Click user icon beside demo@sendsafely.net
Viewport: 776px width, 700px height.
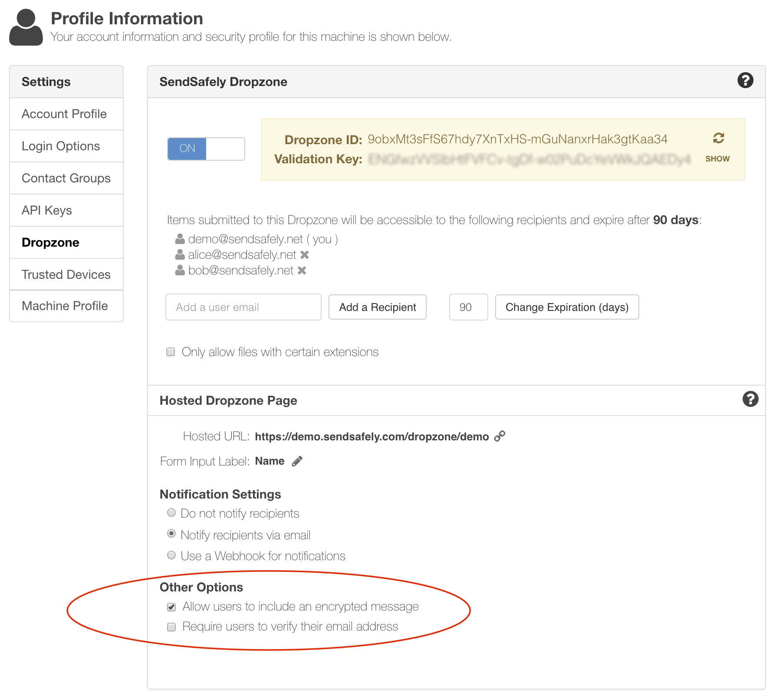(x=180, y=239)
